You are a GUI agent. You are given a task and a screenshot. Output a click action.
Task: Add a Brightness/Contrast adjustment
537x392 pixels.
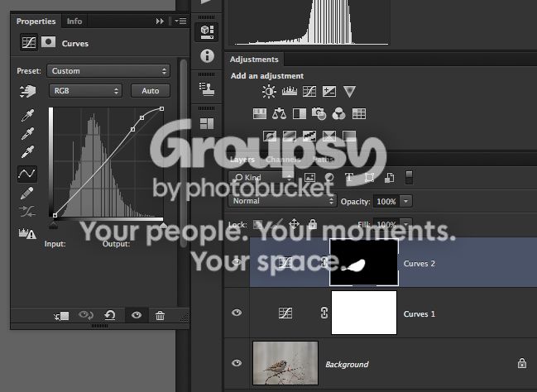pyautogui.click(x=269, y=92)
